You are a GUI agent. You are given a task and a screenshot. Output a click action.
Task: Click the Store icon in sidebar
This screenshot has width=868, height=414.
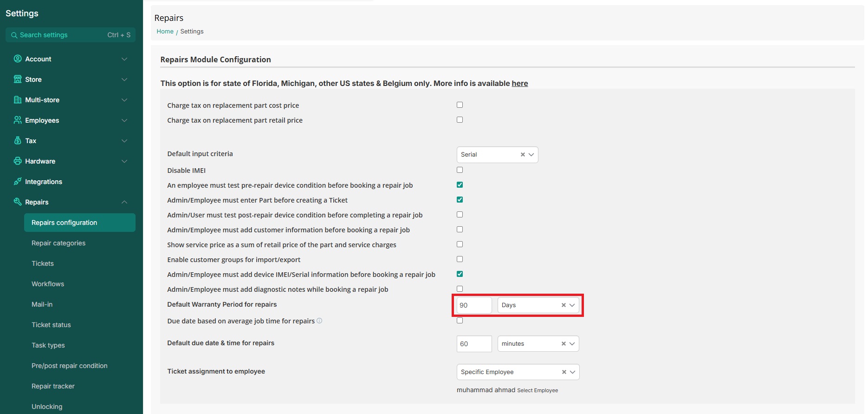pyautogui.click(x=18, y=79)
